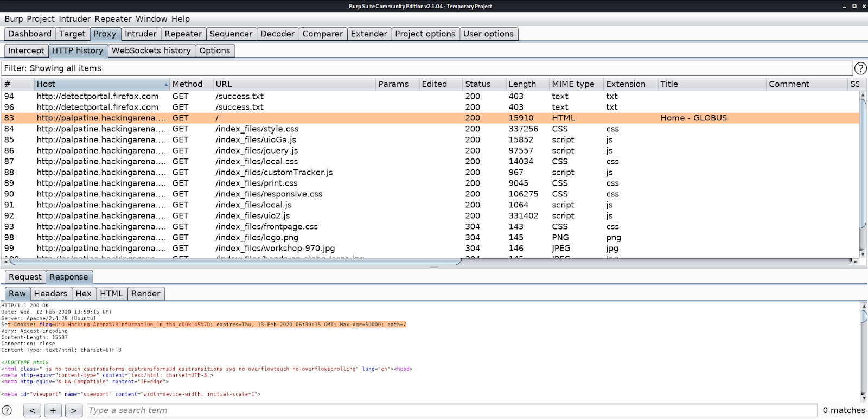Image resolution: width=868 pixels, height=419 pixels.
Task: Select request 90 for responsive.css
Action: coord(431,194)
